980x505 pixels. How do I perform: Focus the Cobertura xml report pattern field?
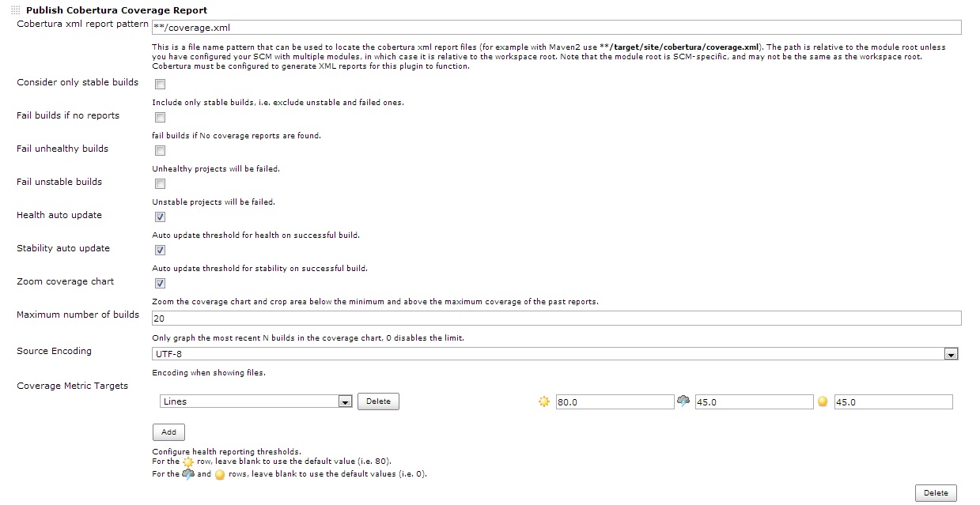pyautogui.click(x=556, y=28)
